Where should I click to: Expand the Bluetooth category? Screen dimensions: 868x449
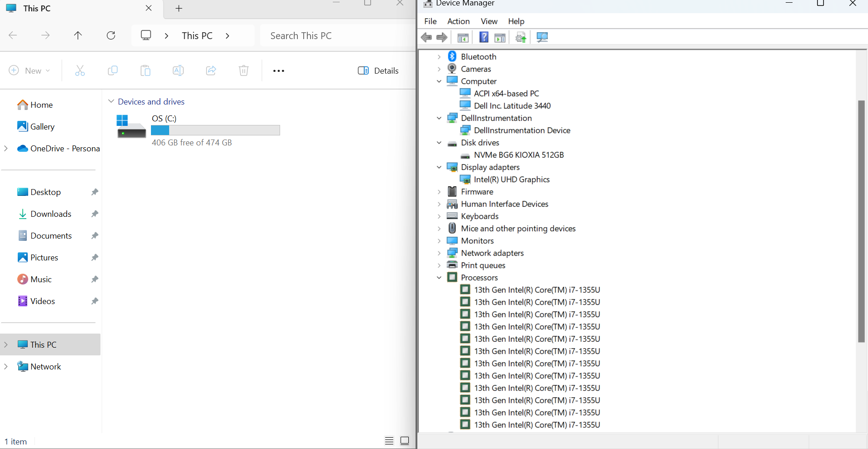point(439,57)
